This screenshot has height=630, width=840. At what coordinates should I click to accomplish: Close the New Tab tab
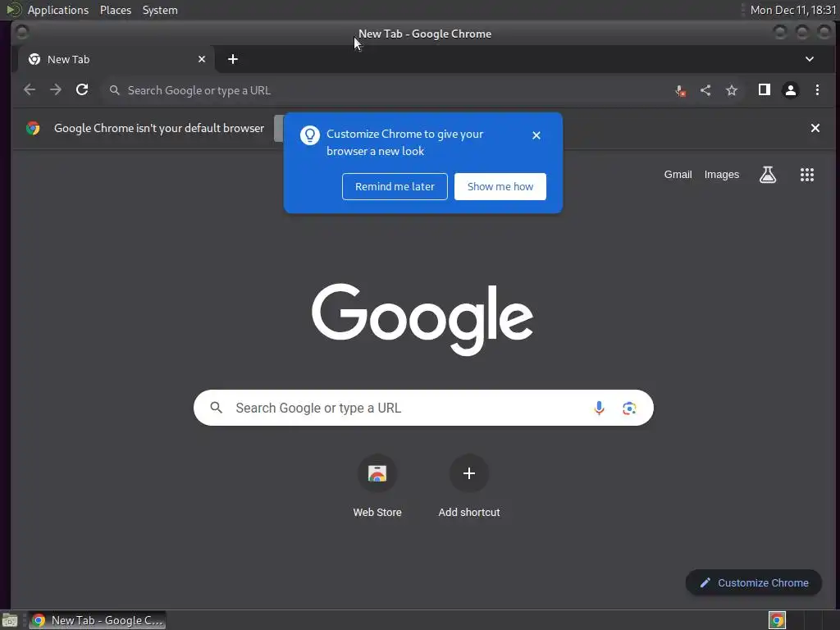202,59
